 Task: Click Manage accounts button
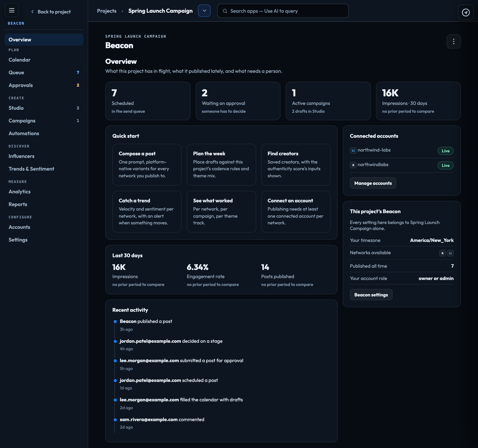(373, 183)
